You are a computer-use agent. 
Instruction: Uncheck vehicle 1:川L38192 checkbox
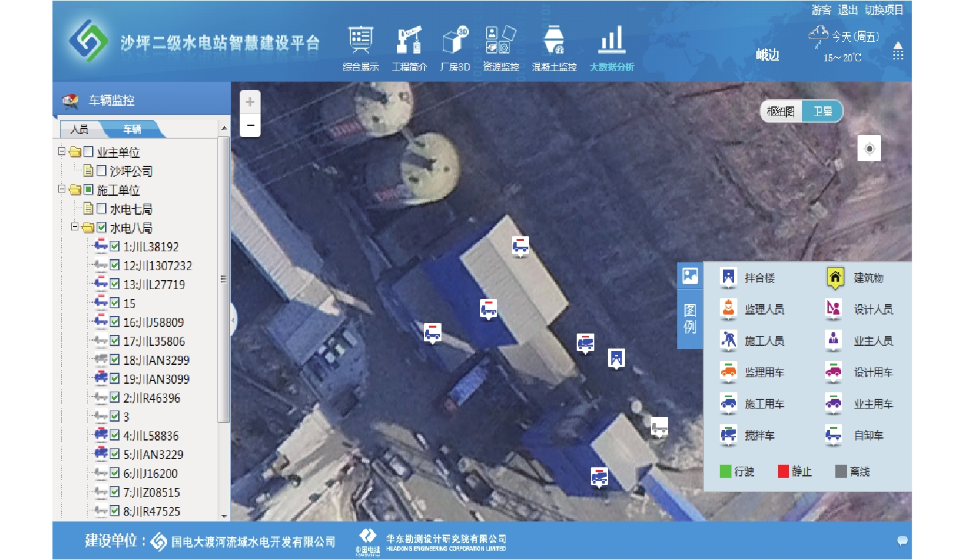(115, 247)
